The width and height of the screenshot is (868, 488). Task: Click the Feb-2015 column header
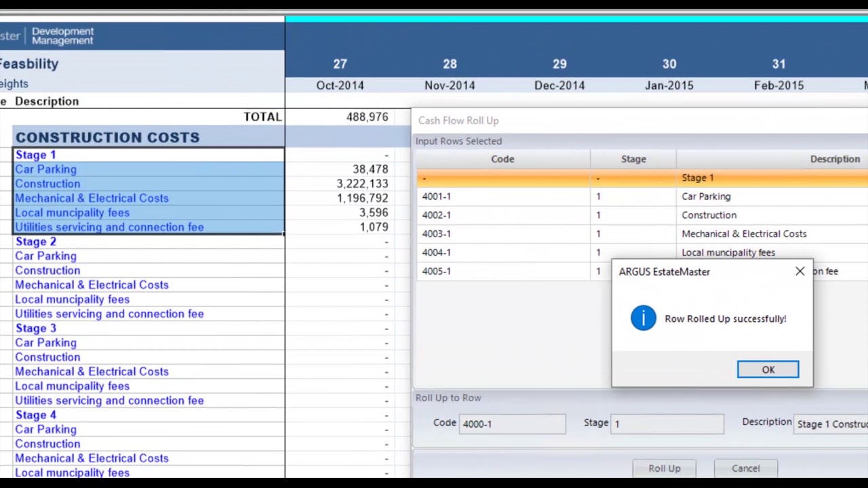coord(778,85)
